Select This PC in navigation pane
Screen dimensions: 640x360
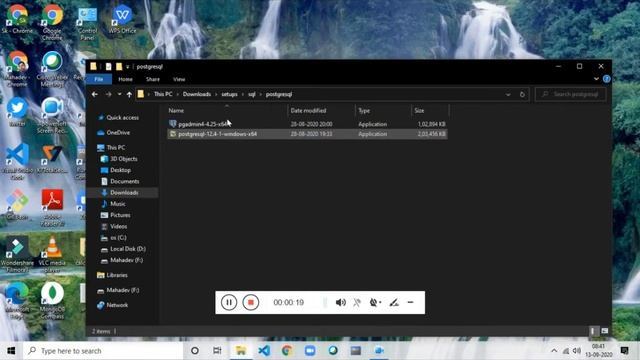[116, 147]
